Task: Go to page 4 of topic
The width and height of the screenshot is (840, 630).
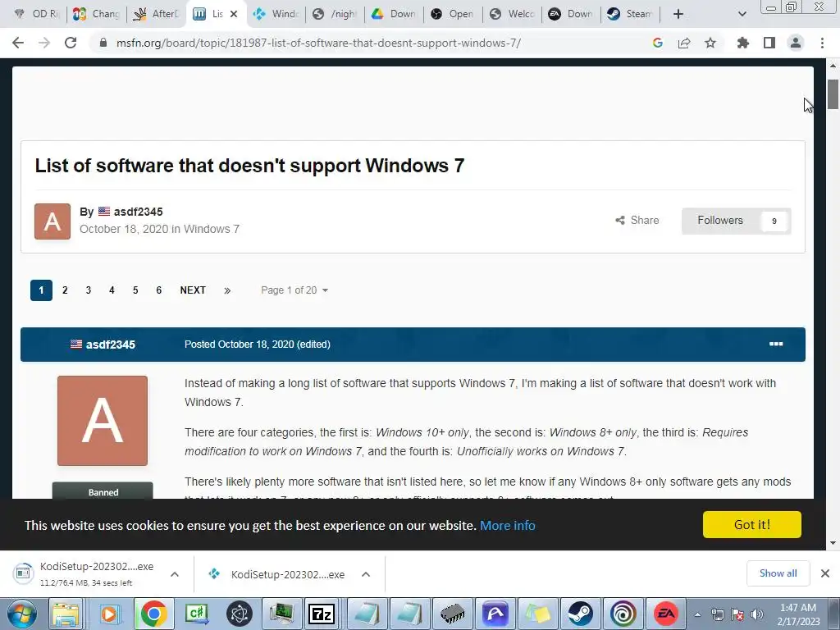Action: (x=112, y=290)
